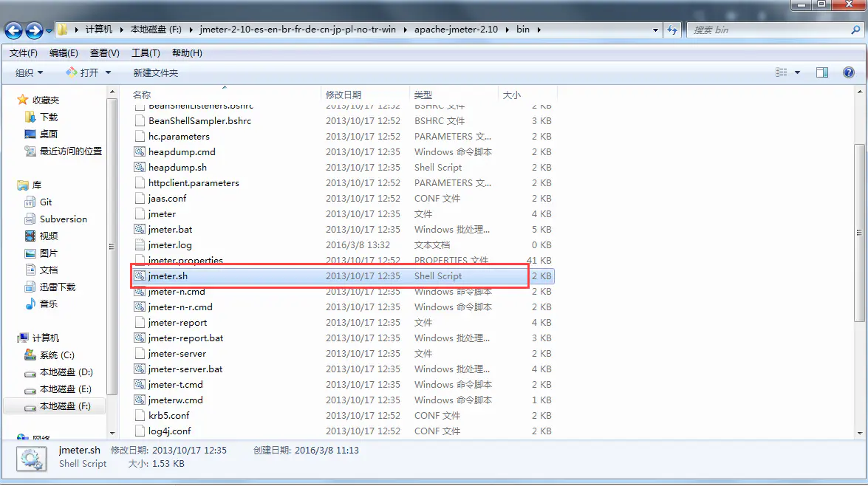Click the 打开 toolbar button

click(82, 72)
